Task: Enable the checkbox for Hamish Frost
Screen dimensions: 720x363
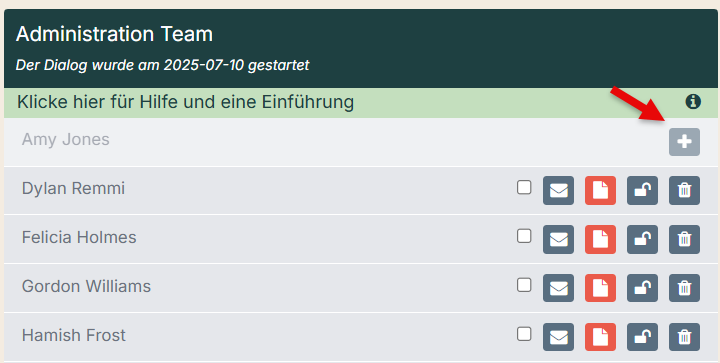Action: pos(524,334)
